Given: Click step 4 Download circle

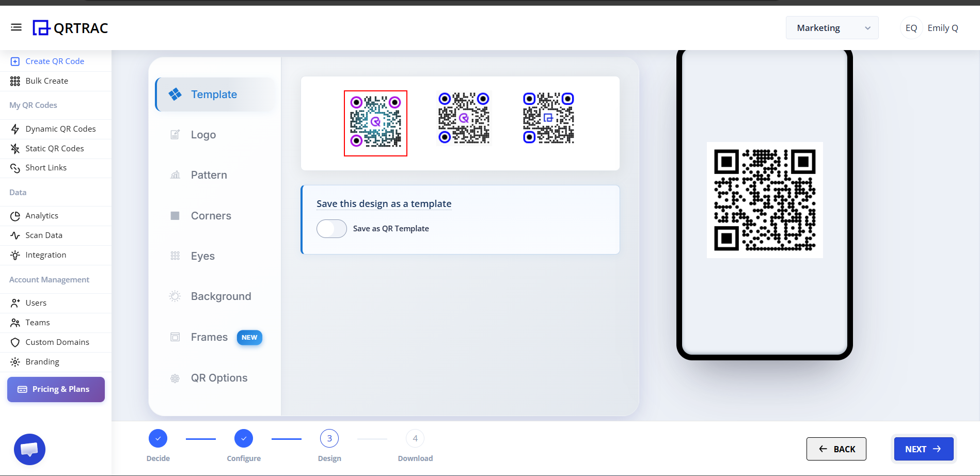Looking at the screenshot, I should tap(415, 438).
